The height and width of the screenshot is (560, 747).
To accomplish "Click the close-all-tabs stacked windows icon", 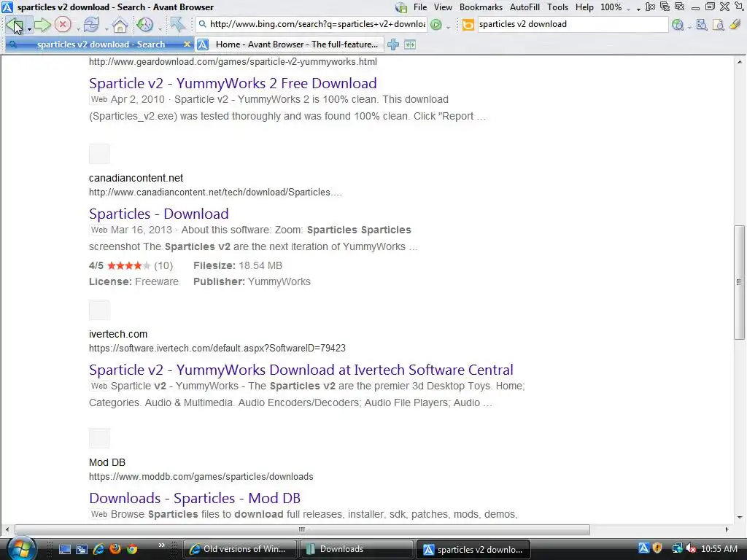I will click(665, 7).
